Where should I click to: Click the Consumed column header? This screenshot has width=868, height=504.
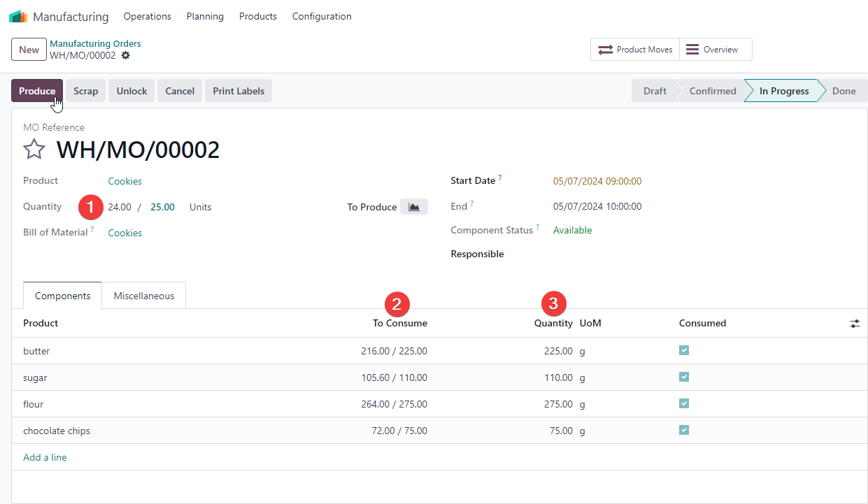(702, 323)
